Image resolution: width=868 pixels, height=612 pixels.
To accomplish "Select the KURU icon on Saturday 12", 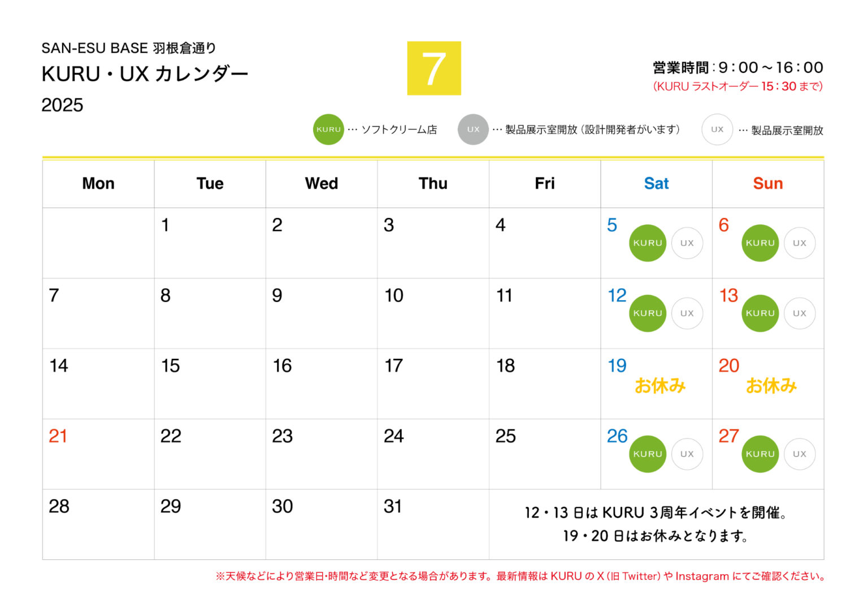I will (x=648, y=313).
